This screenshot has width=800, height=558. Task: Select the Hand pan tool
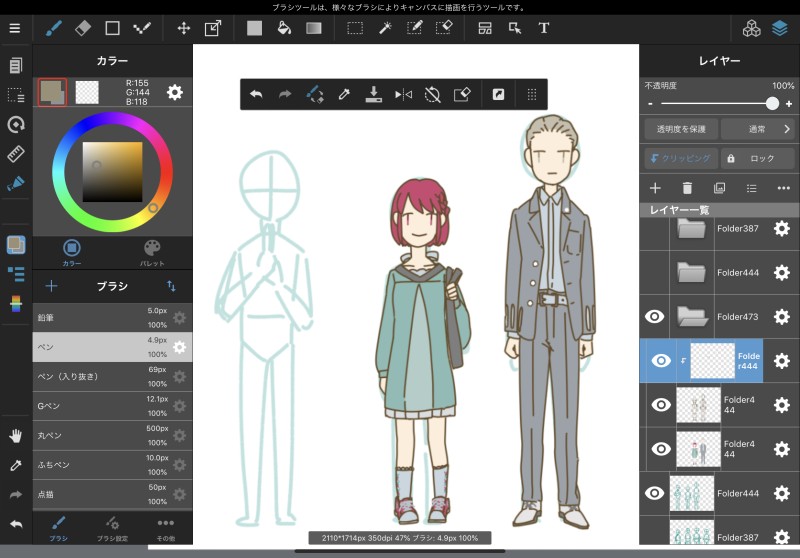(x=15, y=436)
